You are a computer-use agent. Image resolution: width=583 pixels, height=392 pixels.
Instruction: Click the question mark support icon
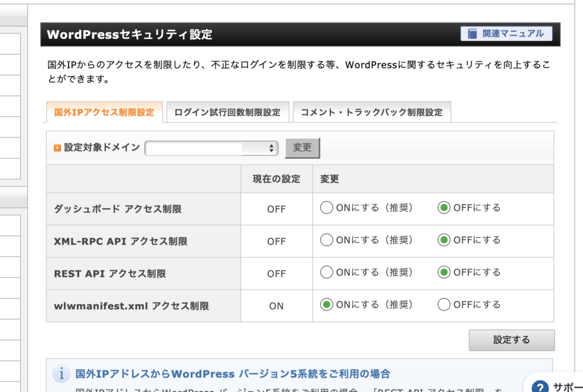pos(541,386)
